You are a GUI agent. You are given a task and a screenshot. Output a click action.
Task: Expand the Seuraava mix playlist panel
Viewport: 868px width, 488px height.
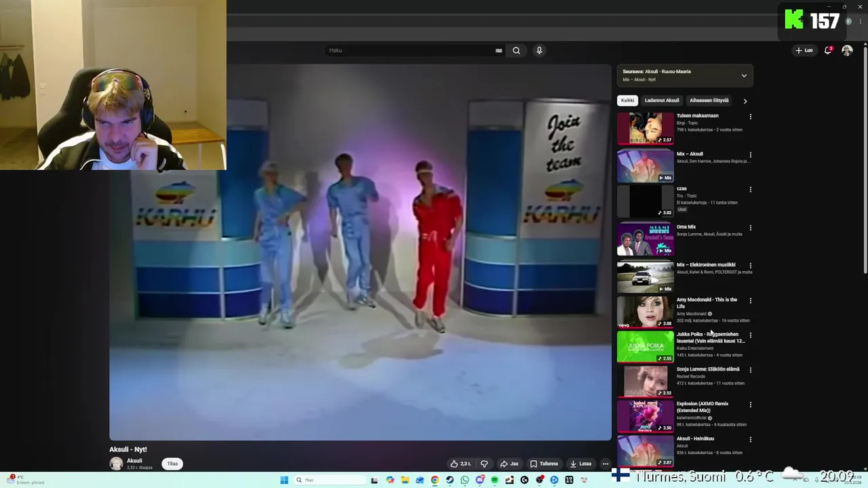[744, 75]
